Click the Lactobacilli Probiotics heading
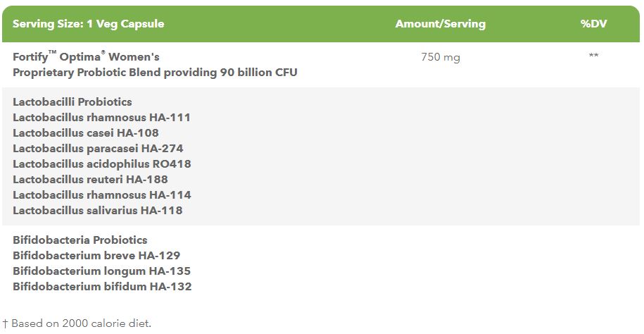Screen dimensions: 644x334 pyautogui.click(x=72, y=102)
